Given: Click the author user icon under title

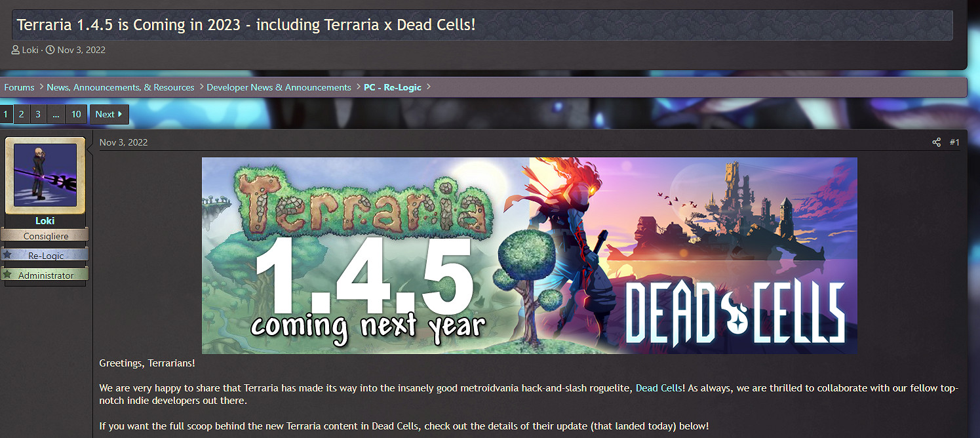Looking at the screenshot, I should (16, 50).
